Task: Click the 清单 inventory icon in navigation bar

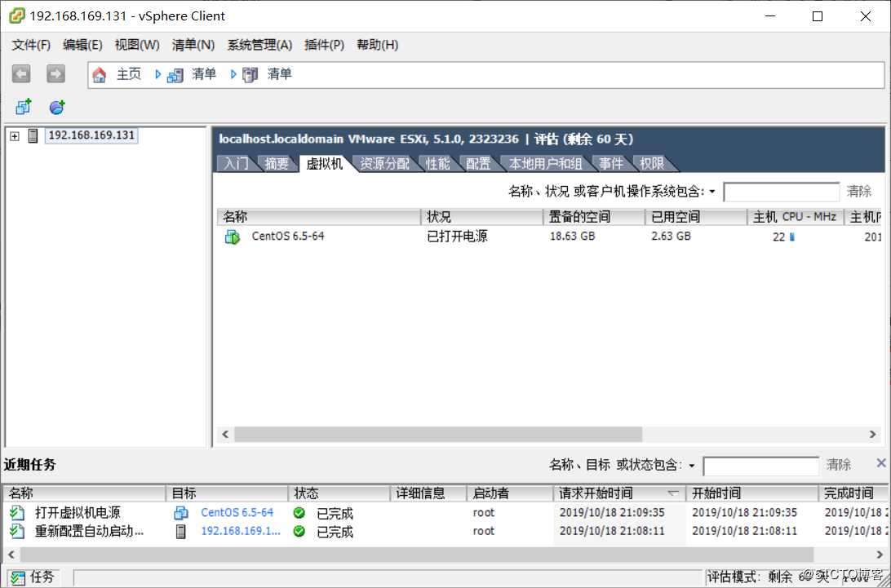Action: pyautogui.click(x=174, y=74)
